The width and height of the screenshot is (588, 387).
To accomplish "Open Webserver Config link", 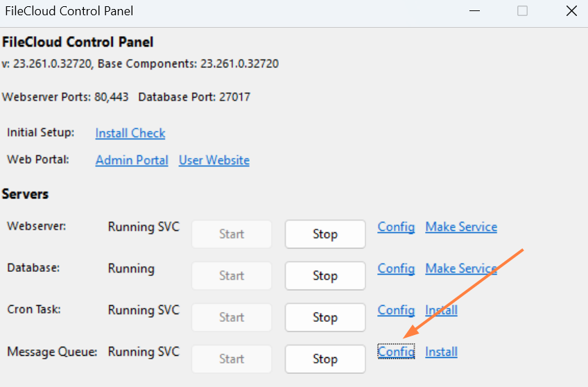I will [x=396, y=227].
